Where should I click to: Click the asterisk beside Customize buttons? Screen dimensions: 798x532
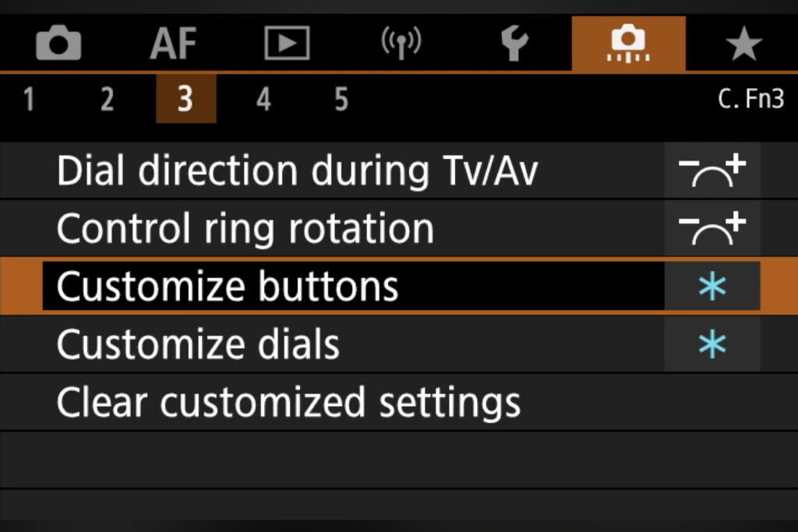point(711,287)
